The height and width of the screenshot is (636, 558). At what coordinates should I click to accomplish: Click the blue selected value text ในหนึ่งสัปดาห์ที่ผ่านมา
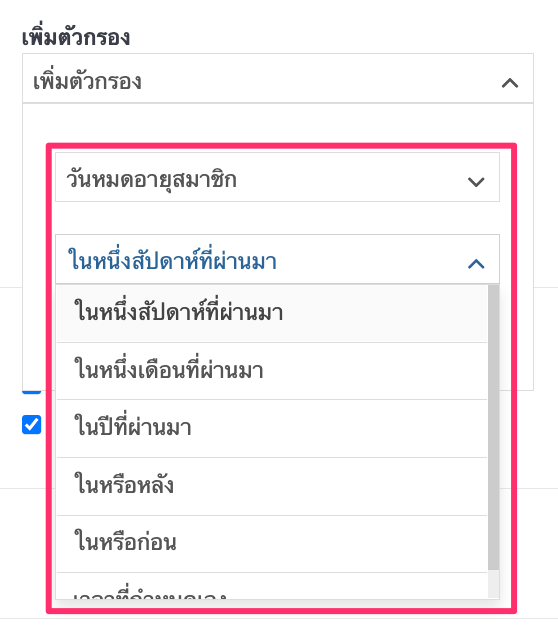pyautogui.click(x=172, y=260)
